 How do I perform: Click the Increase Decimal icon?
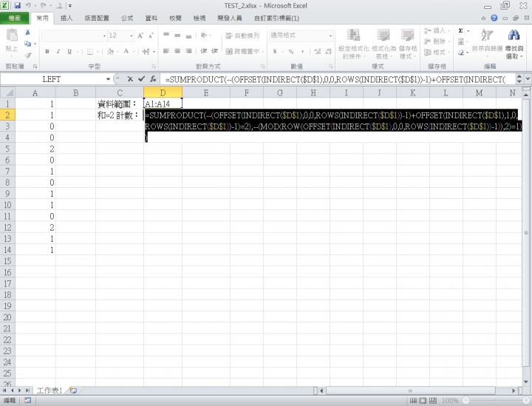[318, 52]
